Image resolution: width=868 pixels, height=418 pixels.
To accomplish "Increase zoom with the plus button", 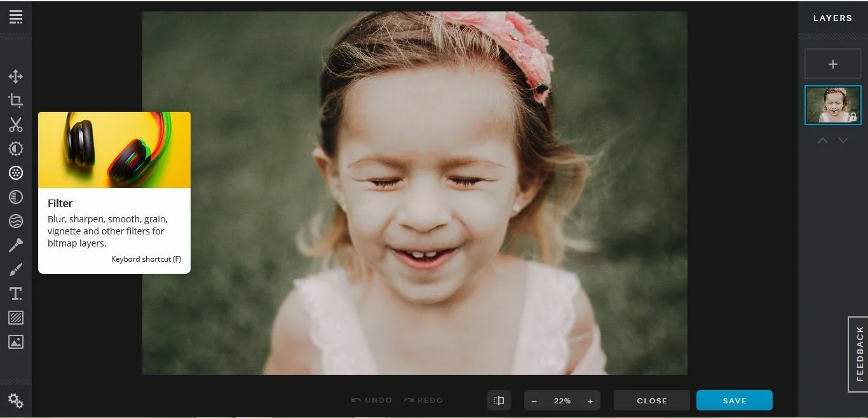I will pyautogui.click(x=590, y=401).
